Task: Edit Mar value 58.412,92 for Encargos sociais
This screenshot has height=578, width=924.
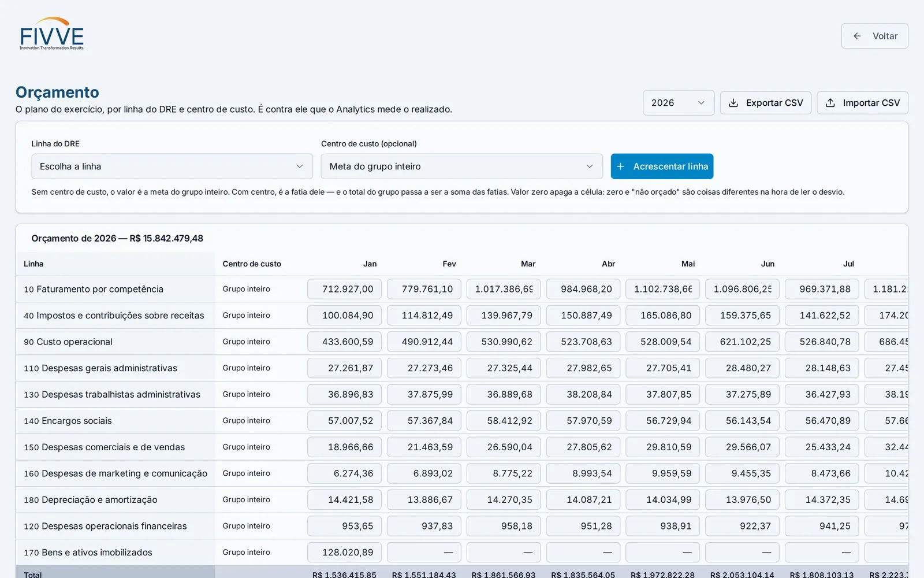Action: [x=504, y=421]
